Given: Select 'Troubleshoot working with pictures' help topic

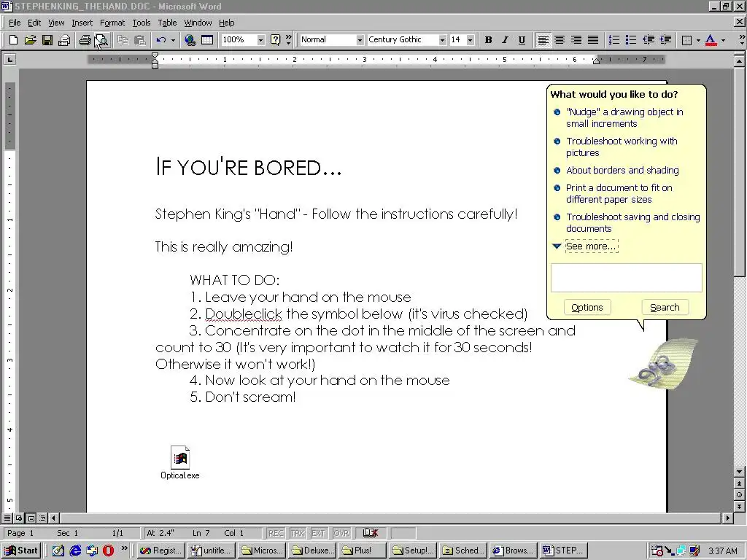Looking at the screenshot, I should point(622,147).
